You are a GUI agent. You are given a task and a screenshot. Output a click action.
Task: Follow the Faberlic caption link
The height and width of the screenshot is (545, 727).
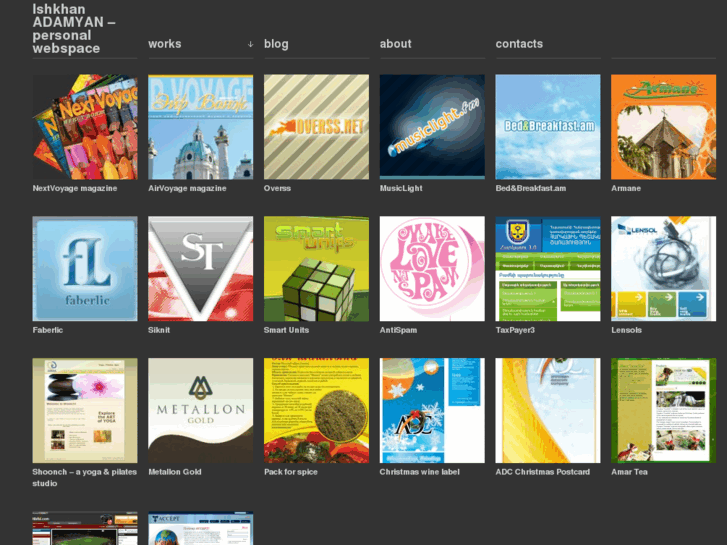[48, 330]
